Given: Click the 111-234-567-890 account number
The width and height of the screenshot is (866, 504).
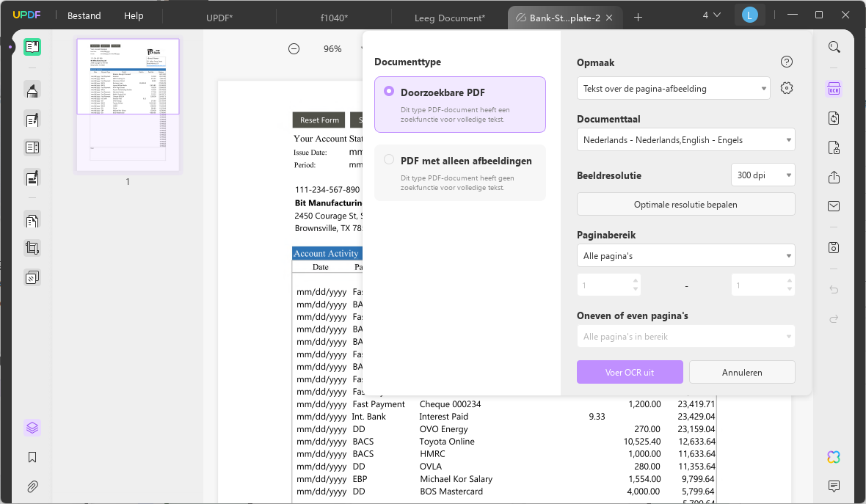Looking at the screenshot, I should point(327,189).
